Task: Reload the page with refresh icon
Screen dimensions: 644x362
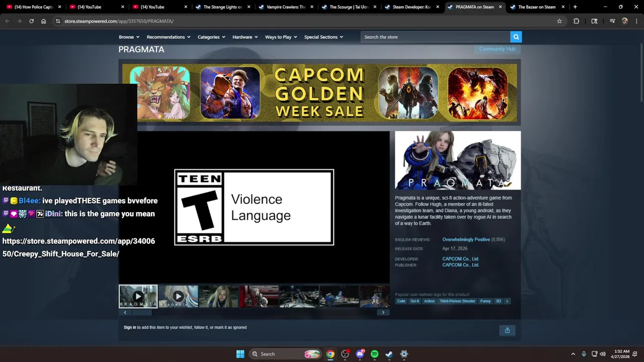Action: click(x=31, y=21)
